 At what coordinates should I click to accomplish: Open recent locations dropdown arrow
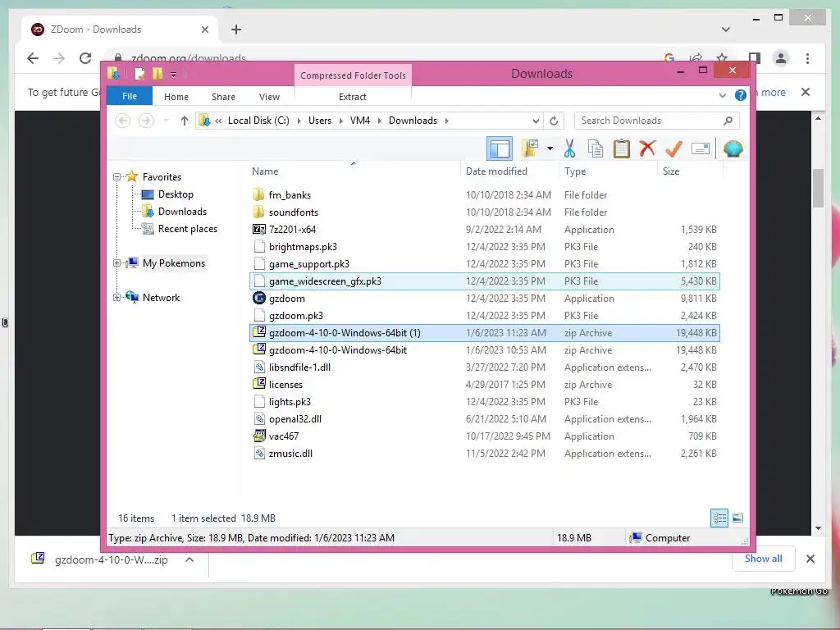point(166,121)
